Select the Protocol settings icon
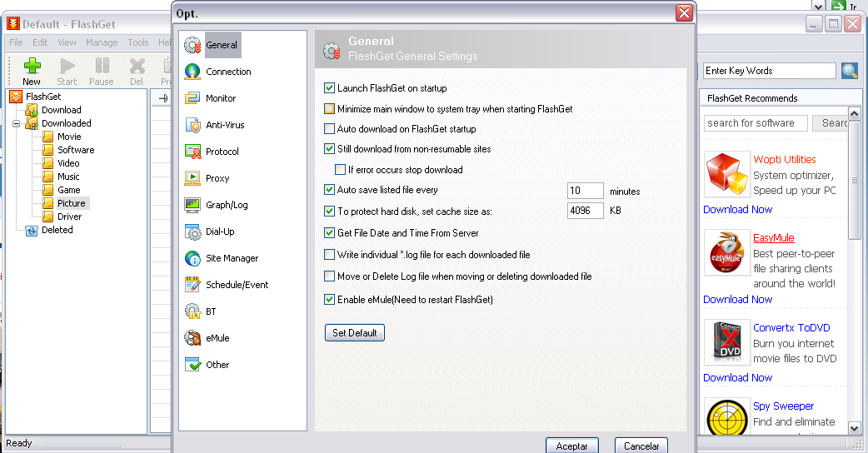868x453 pixels. (x=192, y=152)
